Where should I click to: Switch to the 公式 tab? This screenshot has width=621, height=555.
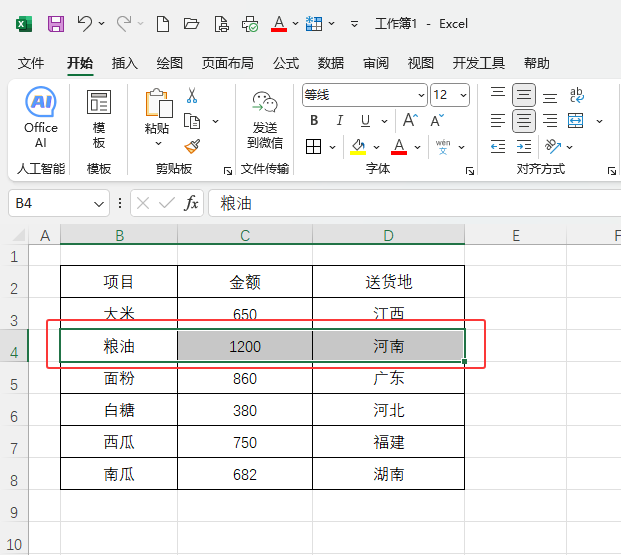286,63
